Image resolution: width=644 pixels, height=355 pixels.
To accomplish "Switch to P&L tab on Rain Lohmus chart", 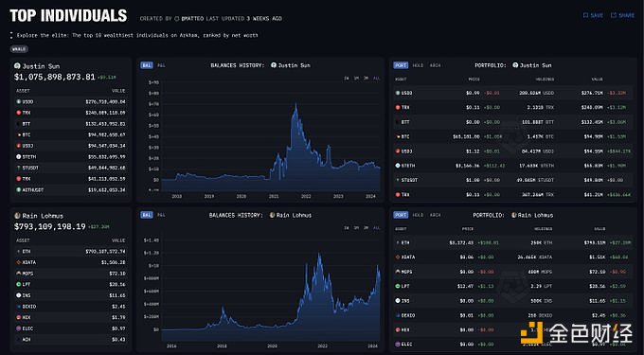I will (x=162, y=215).
